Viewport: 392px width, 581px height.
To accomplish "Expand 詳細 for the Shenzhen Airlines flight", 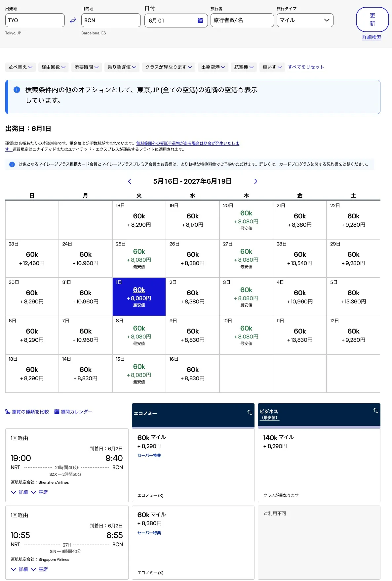I will 20,492.
